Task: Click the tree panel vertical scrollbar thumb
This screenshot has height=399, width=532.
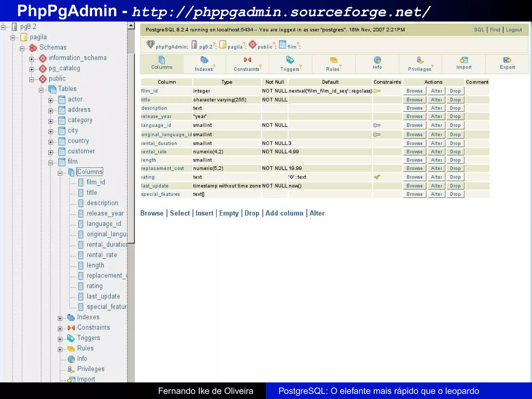Action: tap(131, 148)
